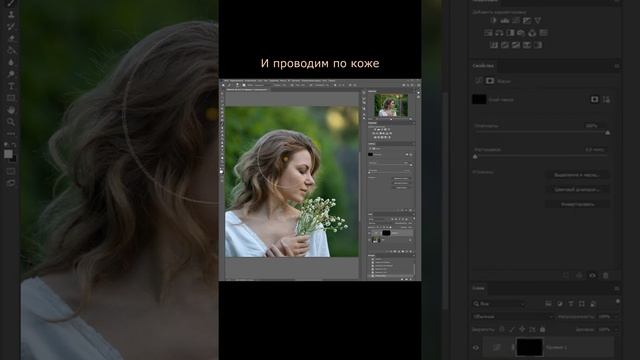Filter layers by smart objects
The image size is (640, 360).
593,304
